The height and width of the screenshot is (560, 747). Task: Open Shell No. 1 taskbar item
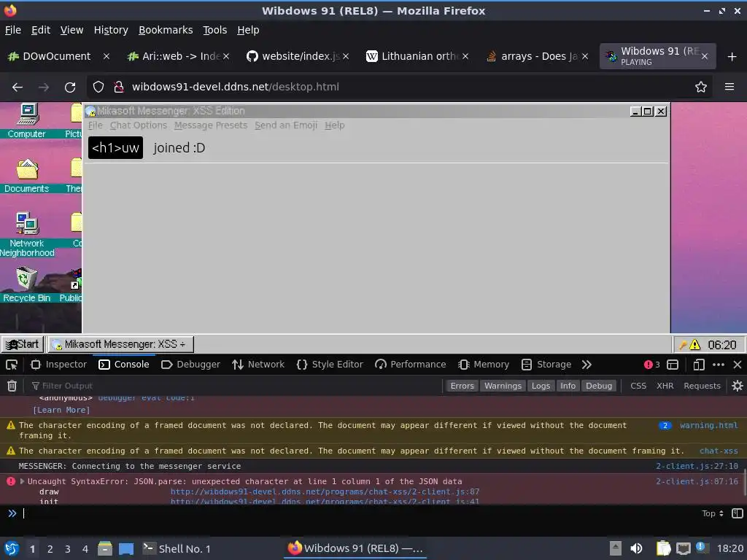point(177,548)
